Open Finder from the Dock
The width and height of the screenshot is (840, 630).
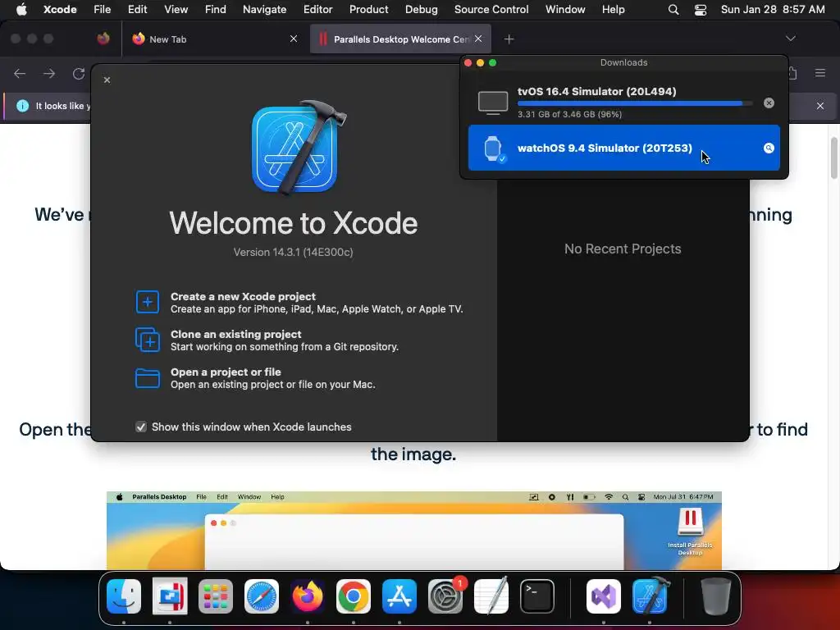pos(124,596)
